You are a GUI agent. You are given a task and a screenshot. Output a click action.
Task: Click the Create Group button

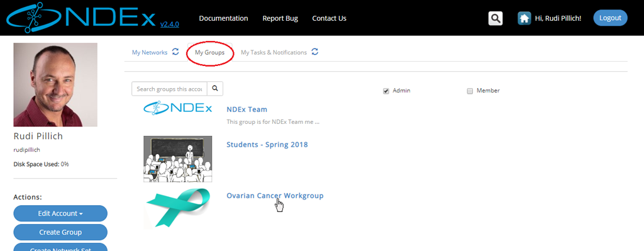[x=60, y=232]
